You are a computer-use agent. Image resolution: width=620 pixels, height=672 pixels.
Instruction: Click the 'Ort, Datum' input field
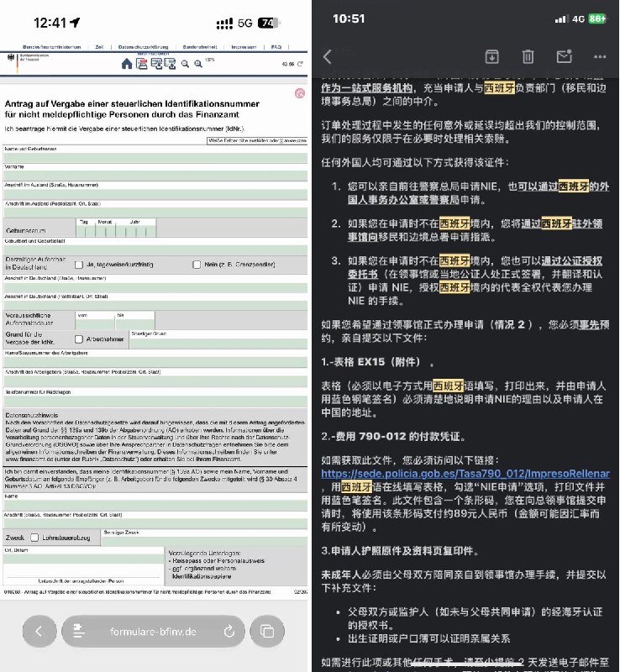click(x=84, y=559)
